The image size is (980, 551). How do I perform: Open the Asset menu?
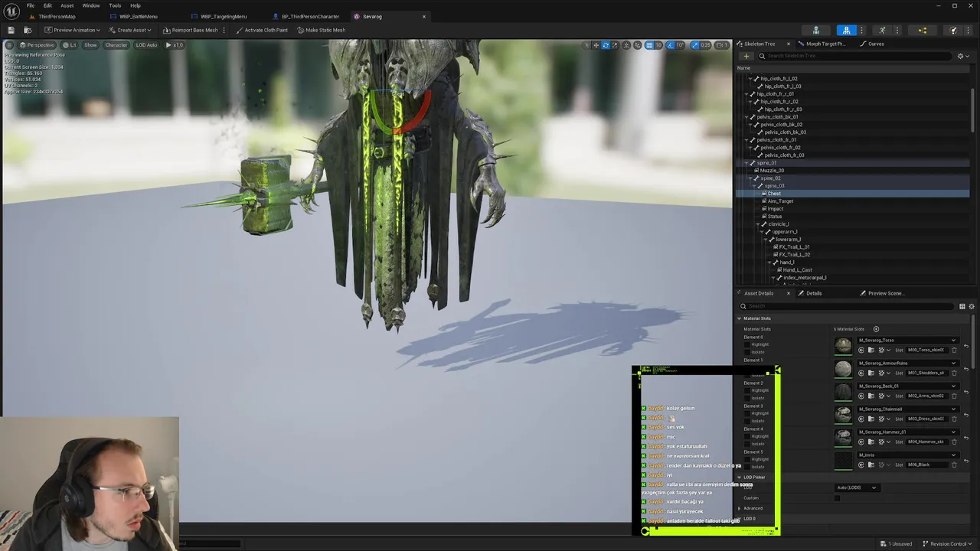[67, 5]
